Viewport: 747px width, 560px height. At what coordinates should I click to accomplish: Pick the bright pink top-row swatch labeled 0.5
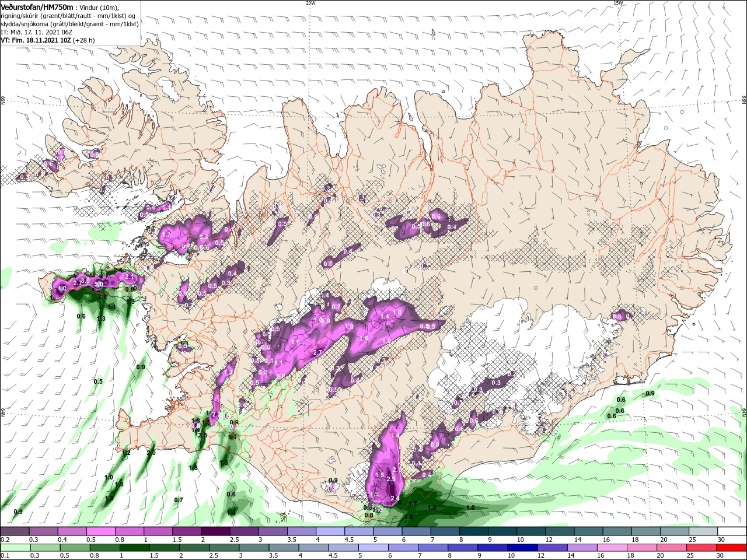tap(100, 531)
